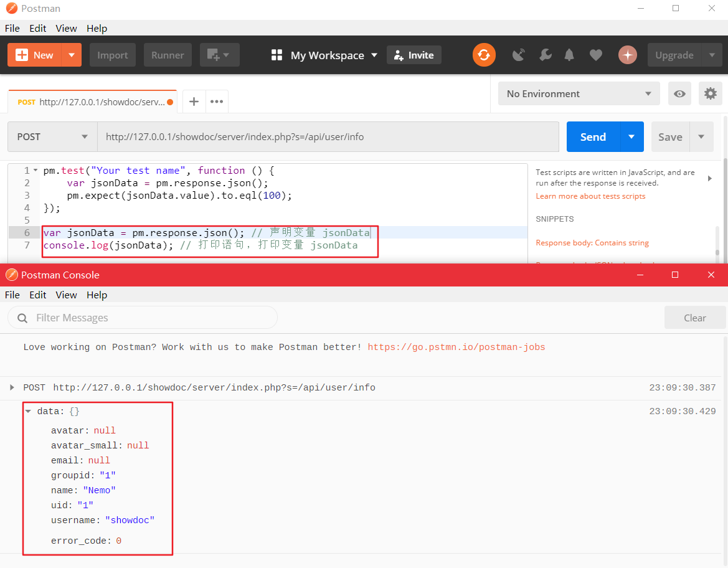Open the POST method selector dropdown
The height and width of the screenshot is (568, 728).
(52, 136)
